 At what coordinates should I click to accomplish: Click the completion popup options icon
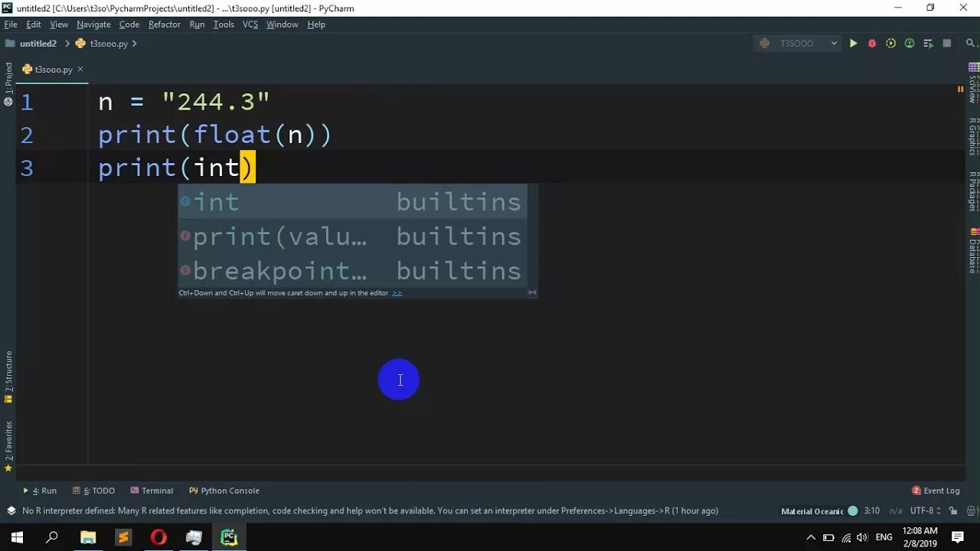(532, 292)
